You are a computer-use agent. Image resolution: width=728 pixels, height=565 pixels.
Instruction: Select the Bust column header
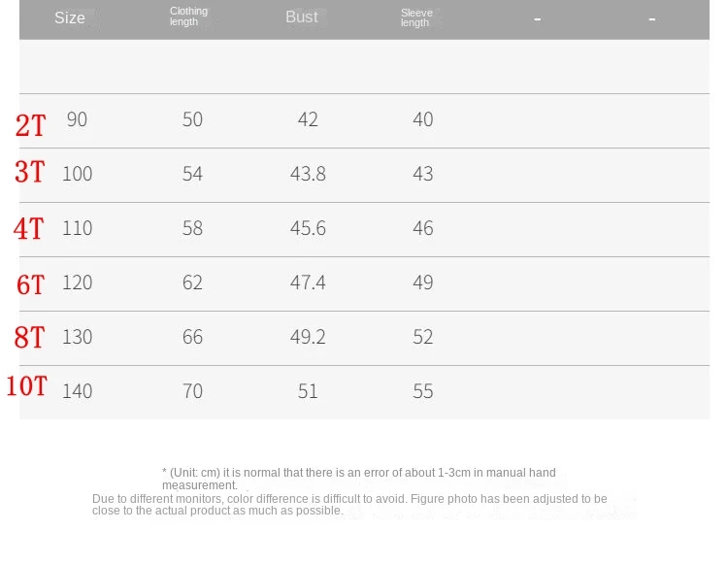pyautogui.click(x=302, y=17)
